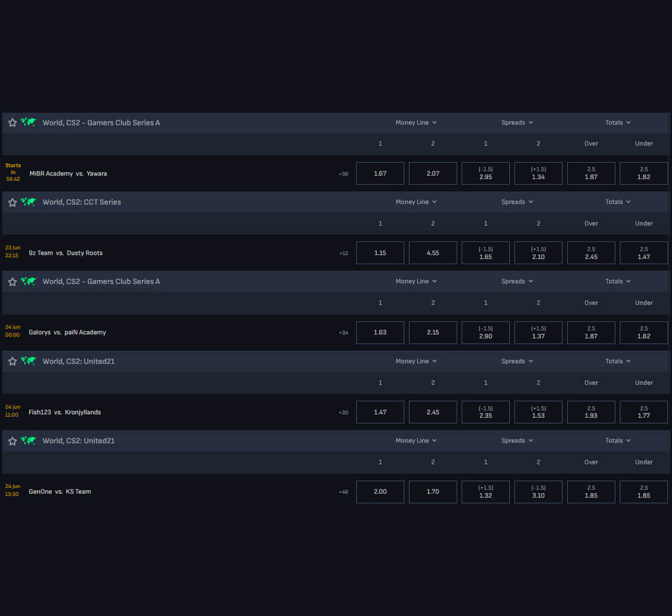The image size is (672, 616).
Task: Bet Under 2.5 at 1.77 for Fish123 match
Action: 644,412
